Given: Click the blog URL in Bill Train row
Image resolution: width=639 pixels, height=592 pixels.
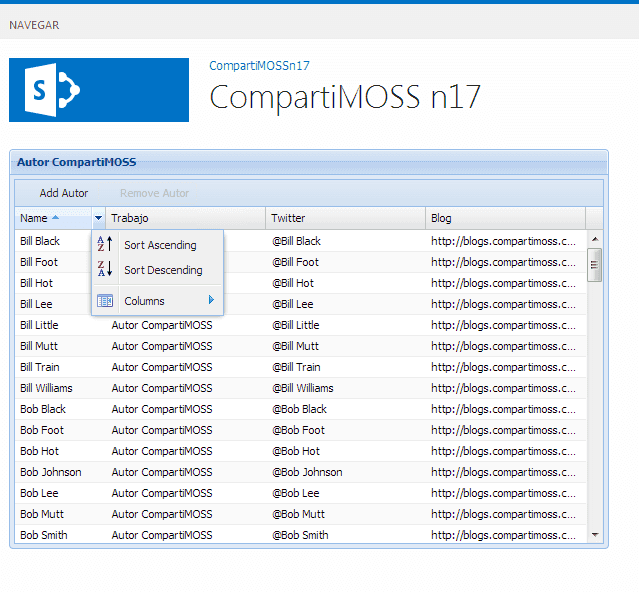Looking at the screenshot, I should coord(505,367).
